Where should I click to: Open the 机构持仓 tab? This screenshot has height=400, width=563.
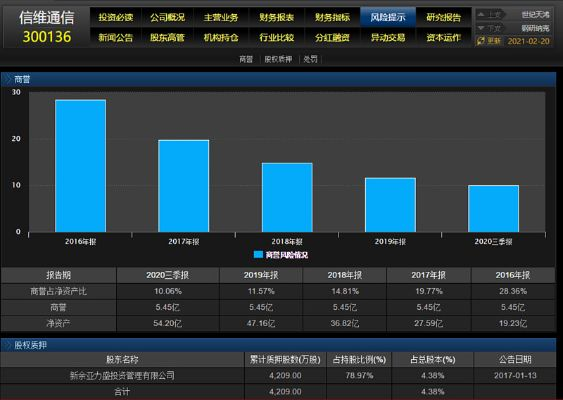(221, 37)
